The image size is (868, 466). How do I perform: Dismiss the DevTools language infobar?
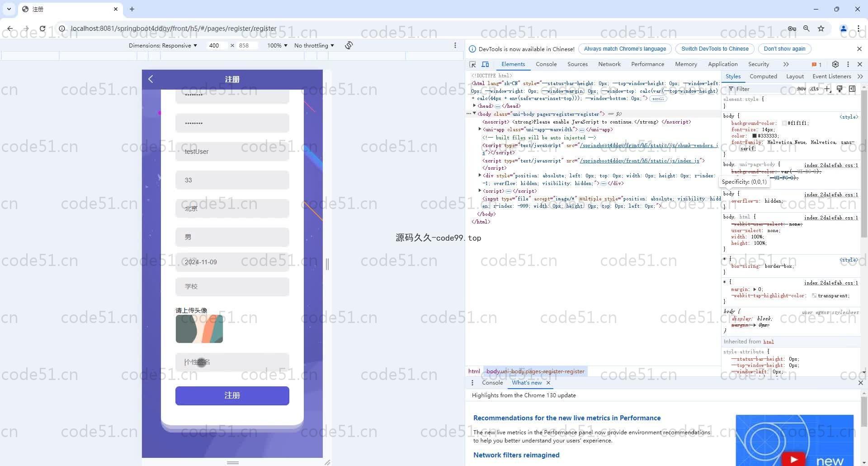click(859, 49)
